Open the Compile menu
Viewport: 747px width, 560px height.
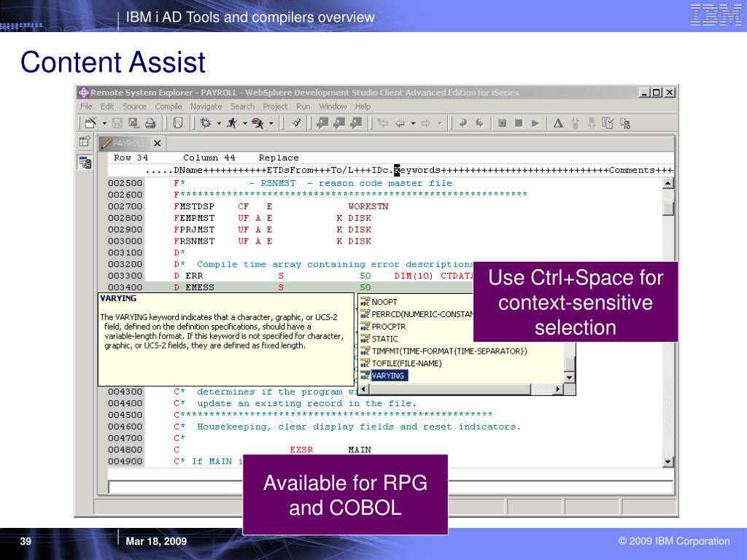pos(169,106)
